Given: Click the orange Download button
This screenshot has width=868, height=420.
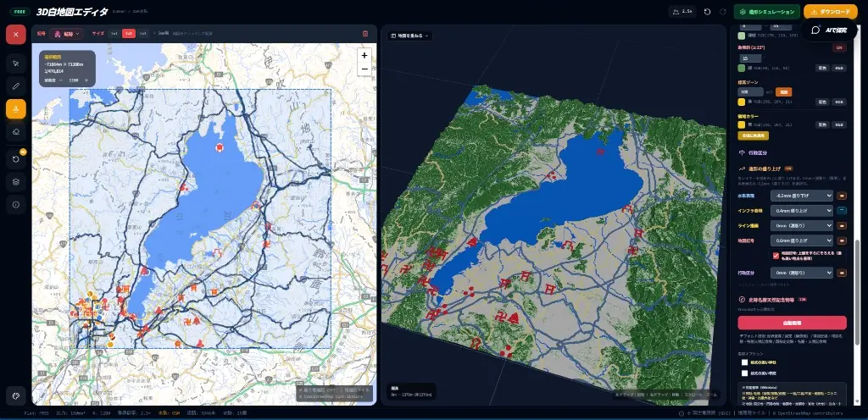Looking at the screenshot, I should (x=831, y=12).
